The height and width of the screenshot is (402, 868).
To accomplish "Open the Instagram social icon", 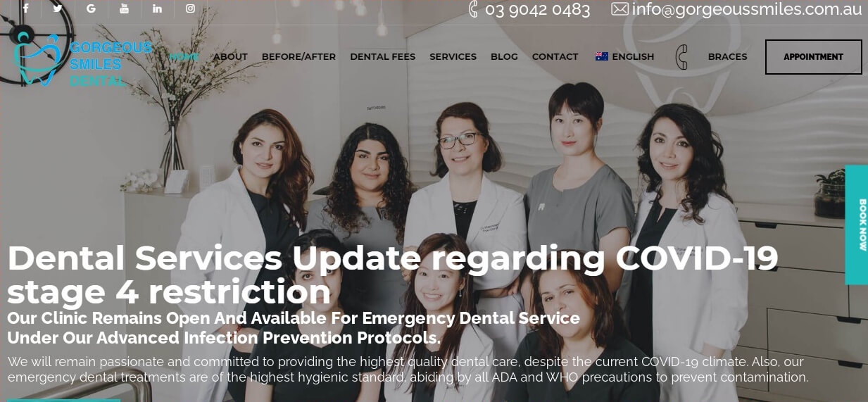I will point(190,8).
